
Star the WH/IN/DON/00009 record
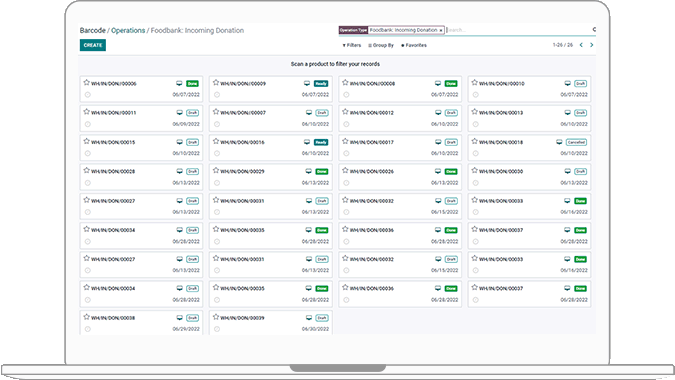point(216,82)
